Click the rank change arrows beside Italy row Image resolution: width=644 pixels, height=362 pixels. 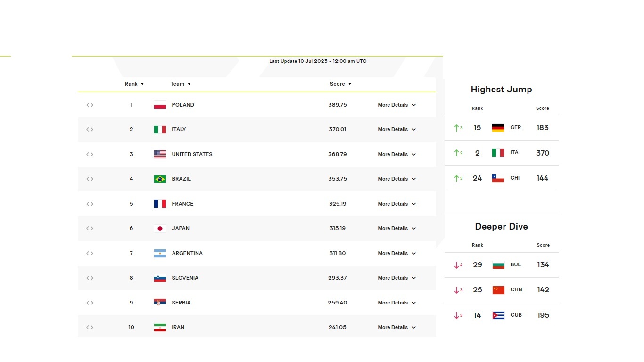(90, 130)
